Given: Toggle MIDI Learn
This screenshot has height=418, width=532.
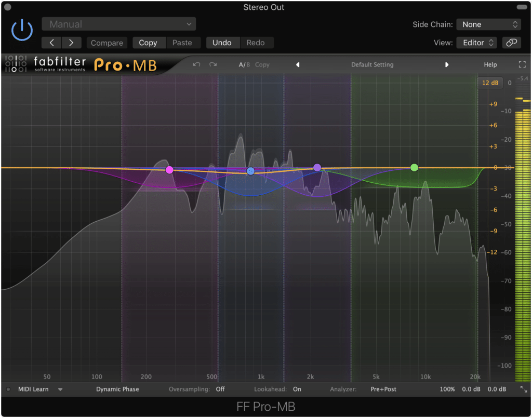Looking at the screenshot, I should [x=33, y=389].
